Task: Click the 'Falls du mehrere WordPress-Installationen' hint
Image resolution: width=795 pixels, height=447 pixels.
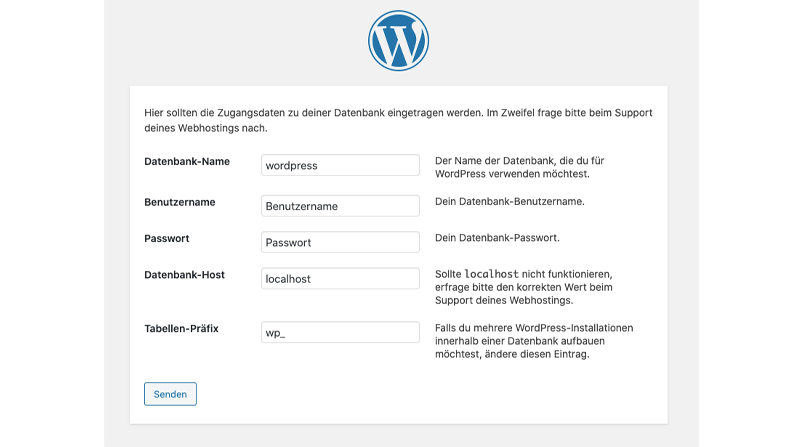Action: 534,341
